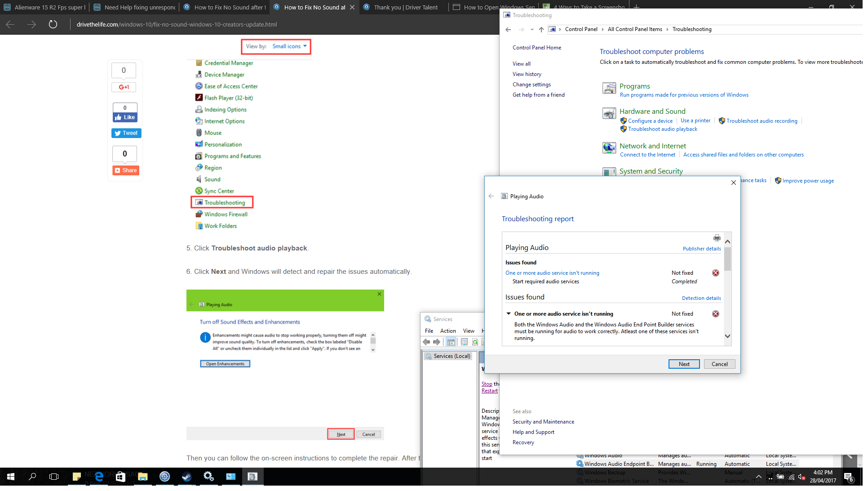Click the Facebook Like button
The height and width of the screenshot is (491, 868).
click(126, 118)
